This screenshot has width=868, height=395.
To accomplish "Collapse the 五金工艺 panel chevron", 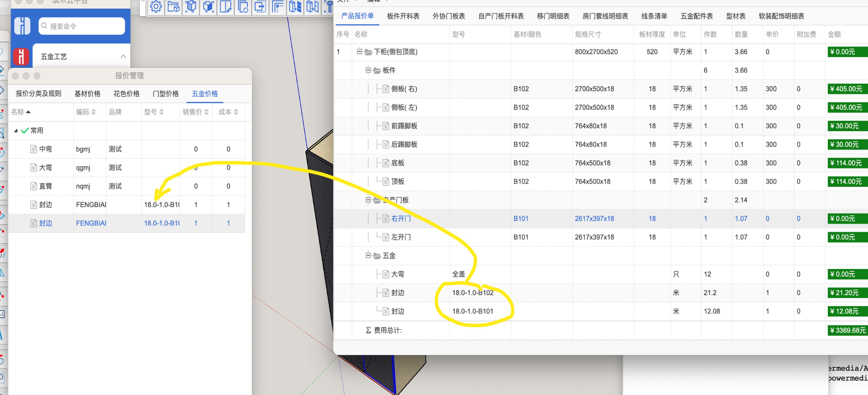I will click(123, 56).
